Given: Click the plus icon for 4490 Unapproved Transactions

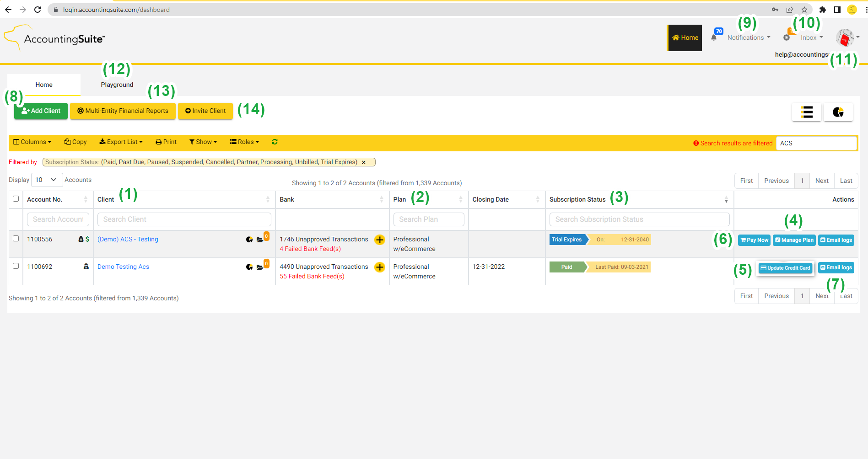Looking at the screenshot, I should coord(380,267).
